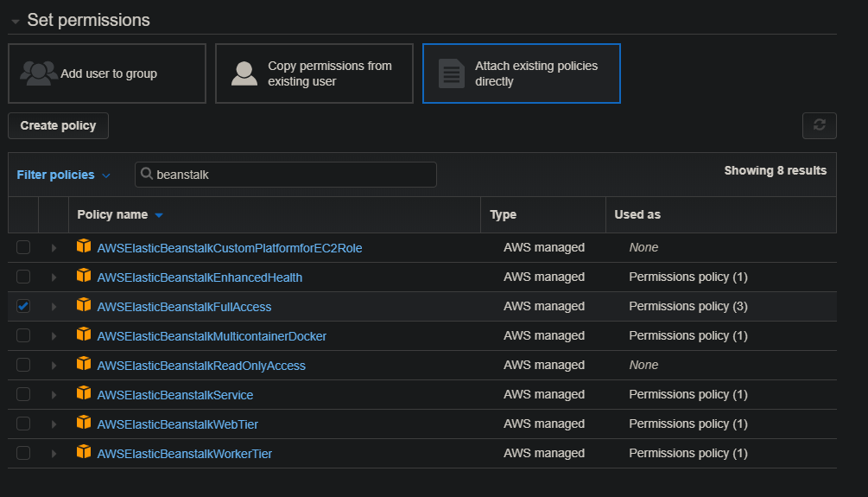Open the AWSElasticBeanstalkMulticontainerDocker policy link
This screenshot has height=497, width=868.
[212, 336]
